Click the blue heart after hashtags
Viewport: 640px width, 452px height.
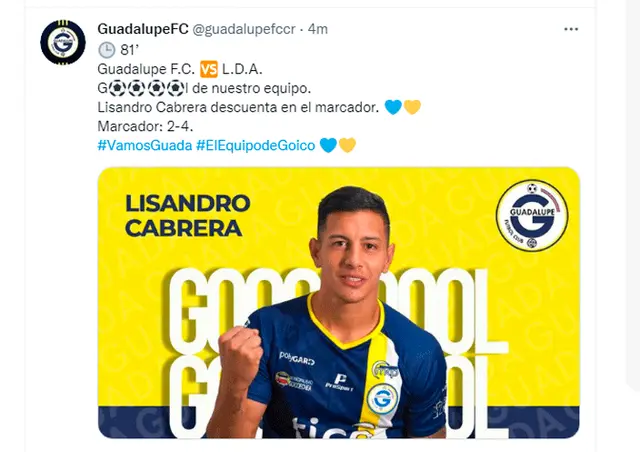point(328,145)
